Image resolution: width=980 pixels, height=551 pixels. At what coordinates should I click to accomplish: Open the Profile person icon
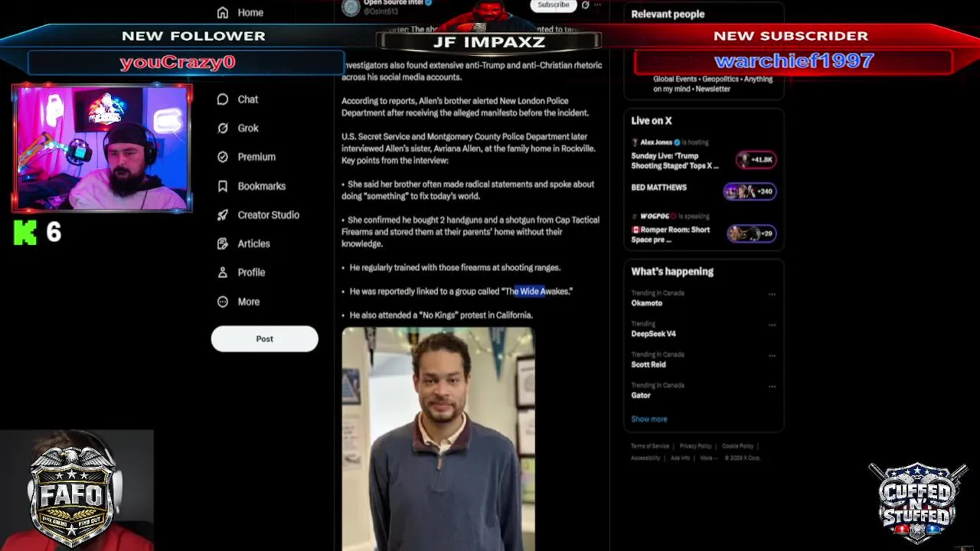223,272
